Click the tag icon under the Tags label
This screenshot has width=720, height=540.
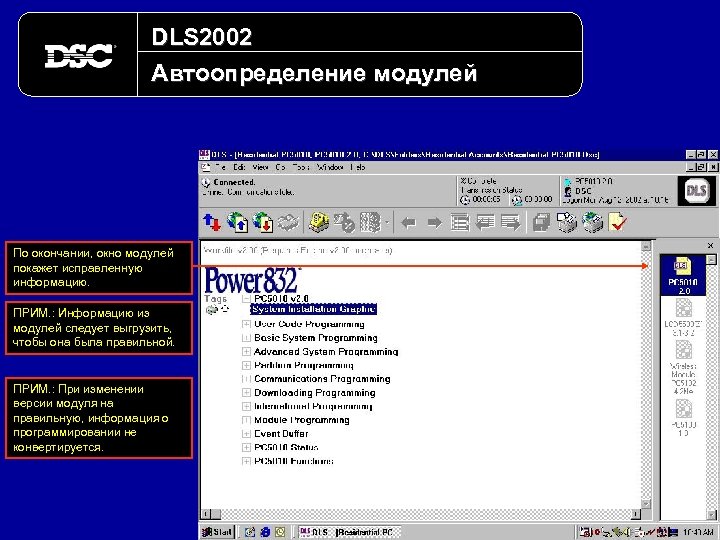tap(211, 309)
